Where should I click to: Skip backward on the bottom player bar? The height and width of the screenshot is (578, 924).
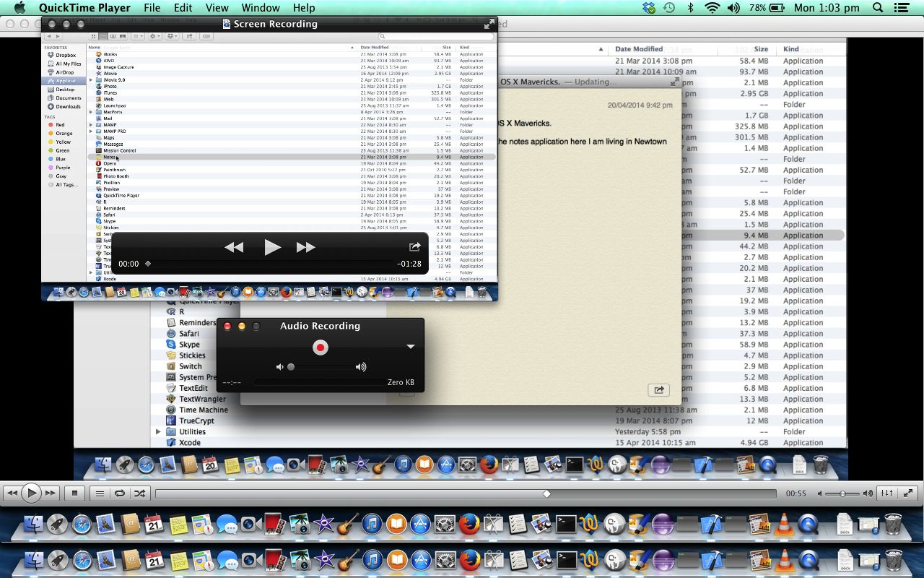point(12,493)
